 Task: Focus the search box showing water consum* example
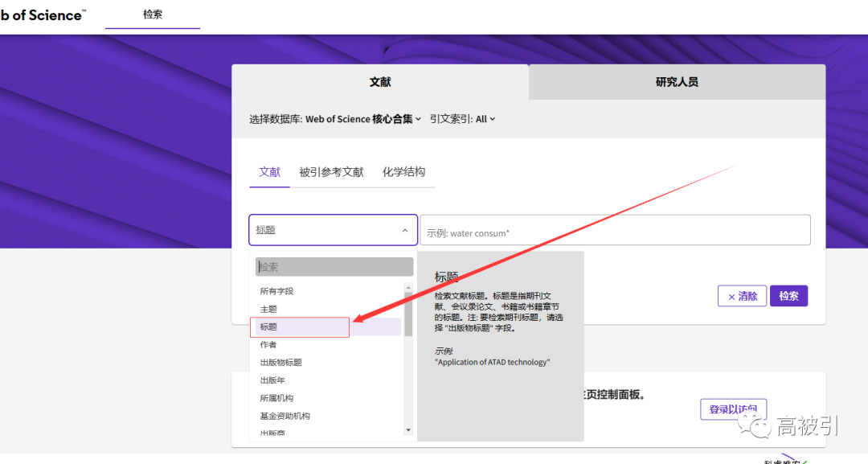tap(615, 230)
